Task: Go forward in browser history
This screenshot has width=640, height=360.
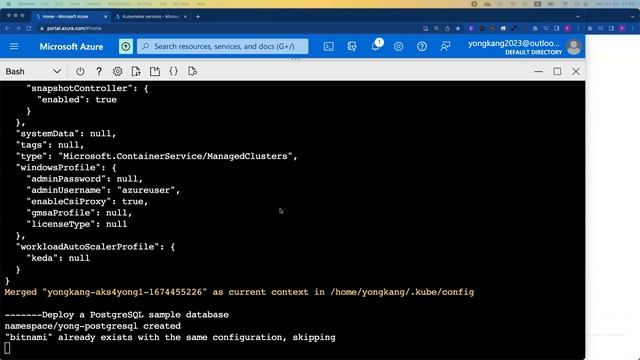Action: point(18,28)
